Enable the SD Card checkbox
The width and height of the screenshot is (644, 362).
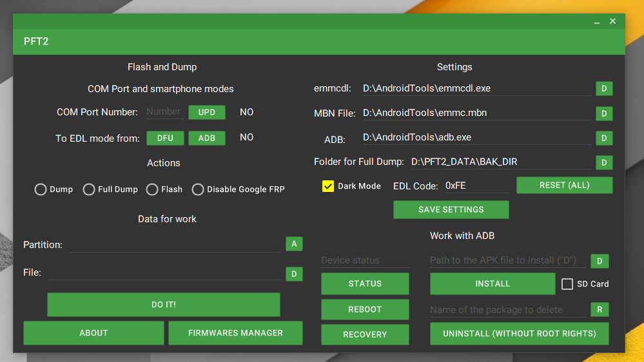point(567,284)
